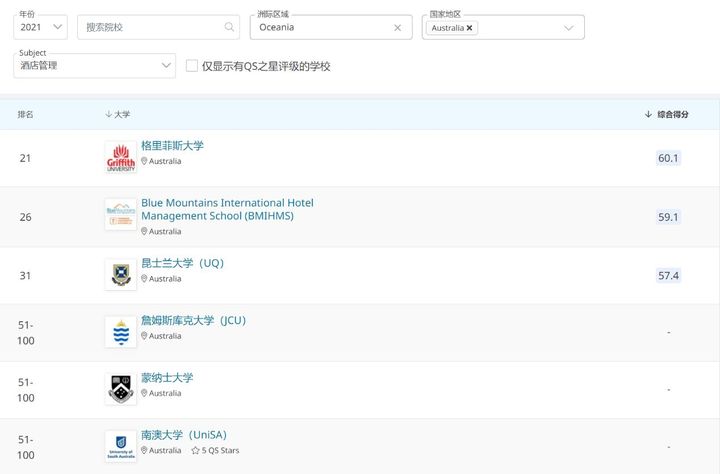
Task: Click location pin icon under 南澳大学
Action: point(144,450)
